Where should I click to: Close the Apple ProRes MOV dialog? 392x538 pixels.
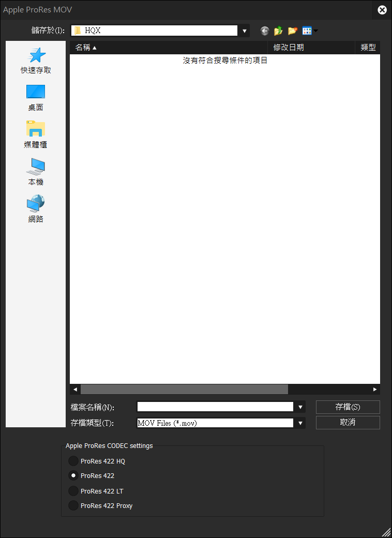(382, 10)
